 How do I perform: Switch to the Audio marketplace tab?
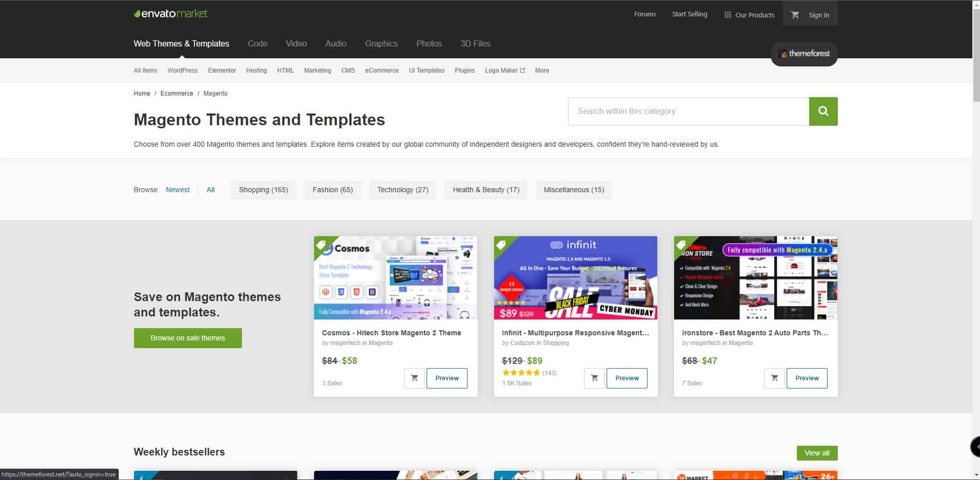(x=336, y=43)
